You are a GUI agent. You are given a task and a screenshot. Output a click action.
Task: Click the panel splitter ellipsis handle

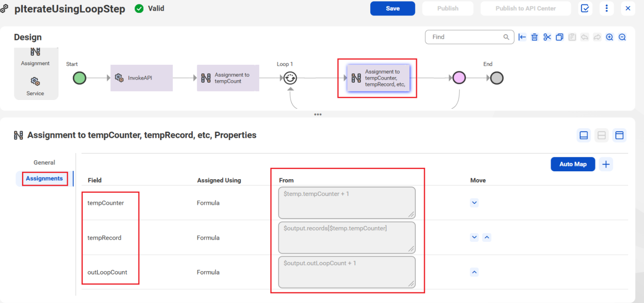tap(318, 114)
